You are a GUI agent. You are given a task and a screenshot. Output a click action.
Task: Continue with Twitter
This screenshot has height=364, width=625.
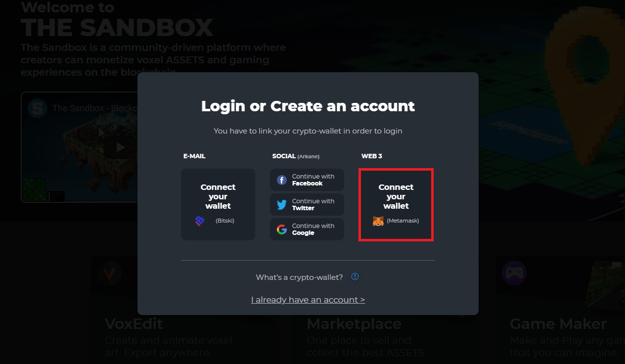307,204
